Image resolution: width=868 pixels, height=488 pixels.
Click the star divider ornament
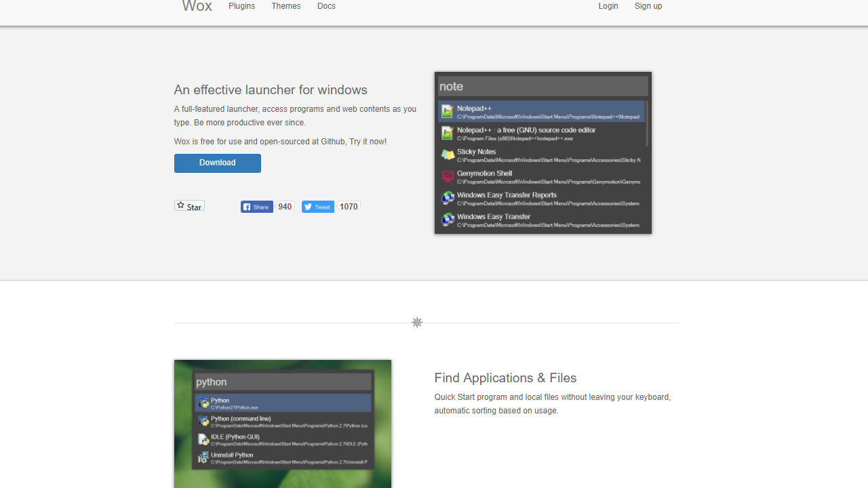coord(417,323)
